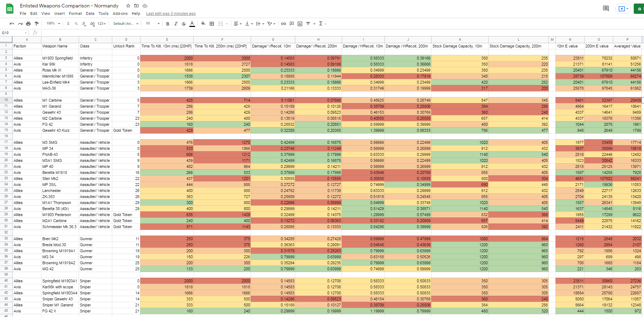644x317 pixels.
Task: Open the font size dropdown
Action: (x=153, y=24)
